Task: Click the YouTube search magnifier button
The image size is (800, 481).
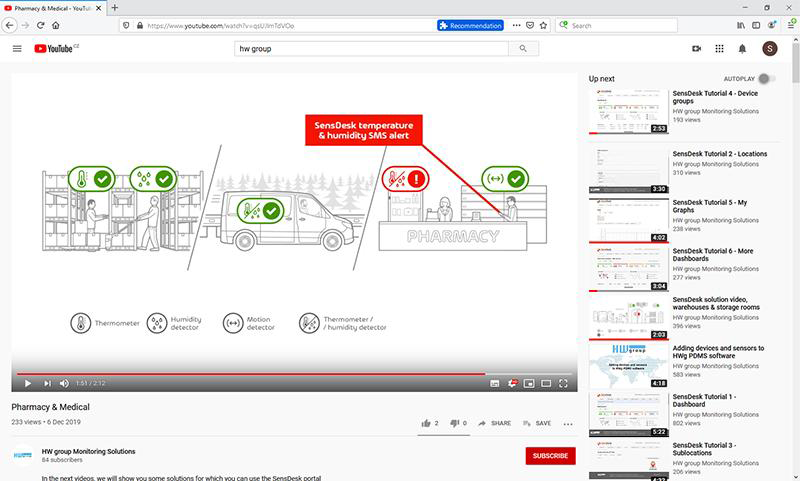Action: (523, 48)
